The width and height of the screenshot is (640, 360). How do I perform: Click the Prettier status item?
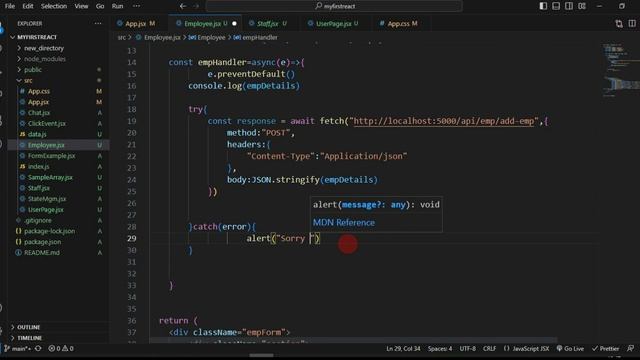click(605, 349)
